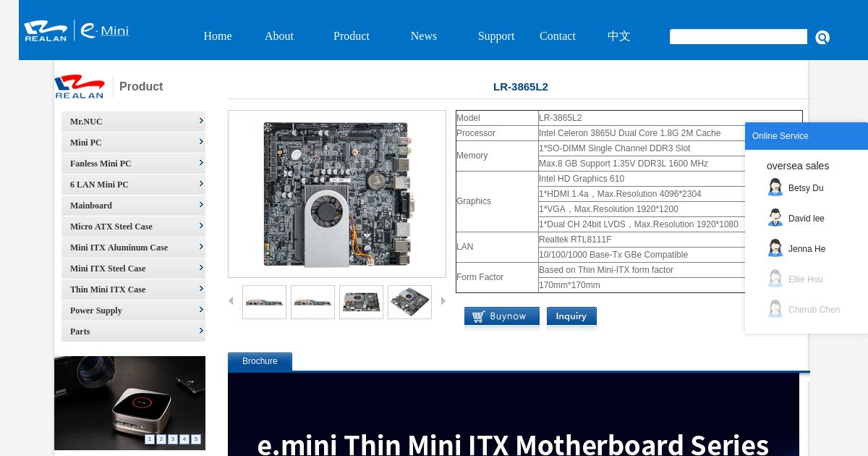Contact David lee by name link
Viewport: 868px width, 456px height.
tap(807, 219)
